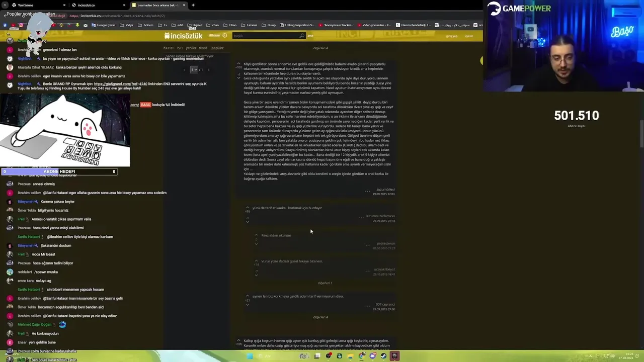Click the ABONE HEDEFİ progress bar
Viewport: 644px width, 362px height.
pyautogui.click(x=59, y=171)
